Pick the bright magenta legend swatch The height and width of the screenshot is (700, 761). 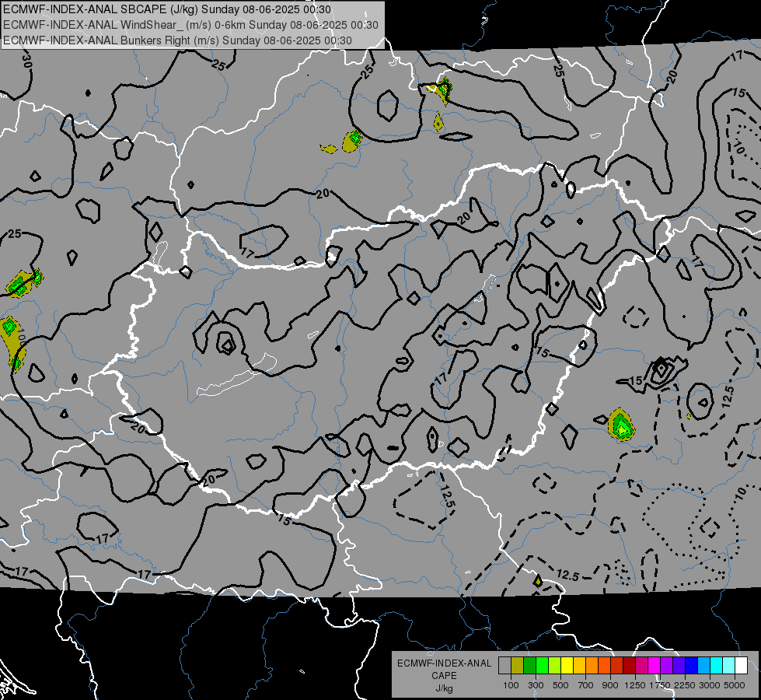coord(655,666)
